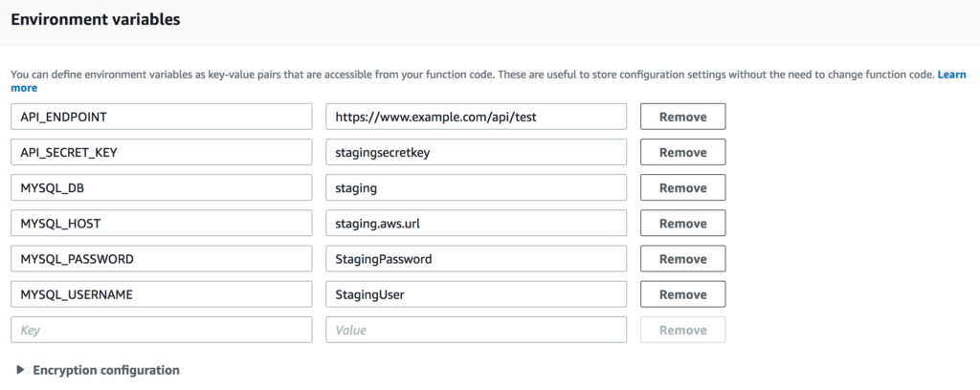Viewport: 980px width, 390px height.
Task: Remove the MYSQL_HOST variable
Action: (682, 223)
